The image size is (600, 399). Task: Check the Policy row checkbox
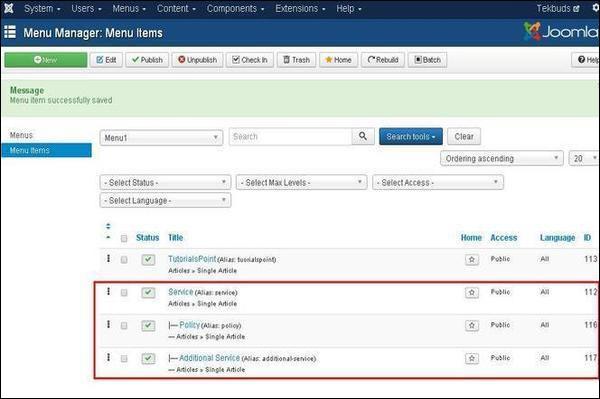click(x=124, y=325)
